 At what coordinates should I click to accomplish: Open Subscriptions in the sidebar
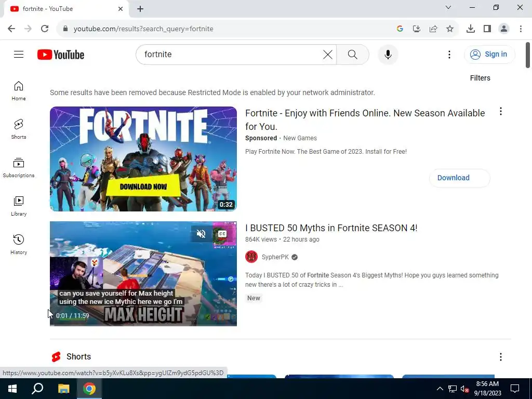coord(19,168)
